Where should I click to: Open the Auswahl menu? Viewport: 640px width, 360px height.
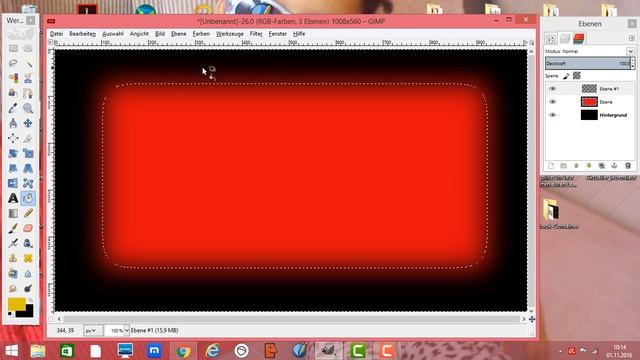coord(113,34)
